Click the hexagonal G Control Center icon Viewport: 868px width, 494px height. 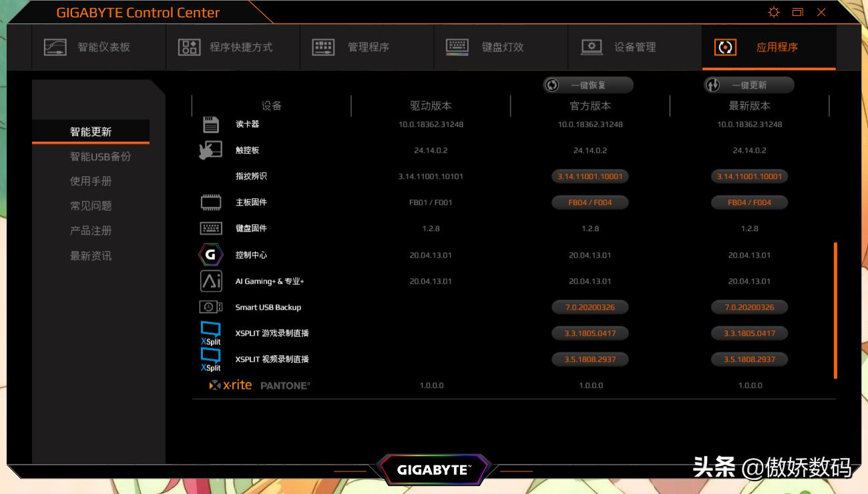coord(211,254)
